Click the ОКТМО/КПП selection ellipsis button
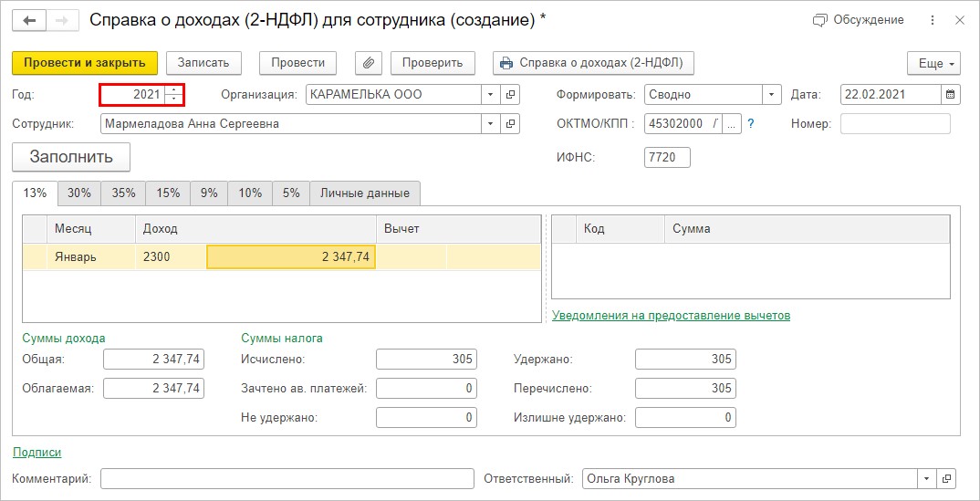 732,124
